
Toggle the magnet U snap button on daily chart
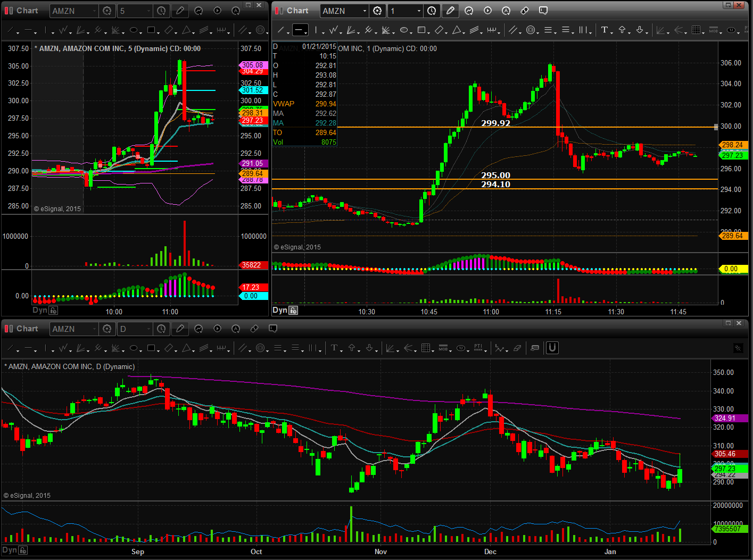coord(552,348)
